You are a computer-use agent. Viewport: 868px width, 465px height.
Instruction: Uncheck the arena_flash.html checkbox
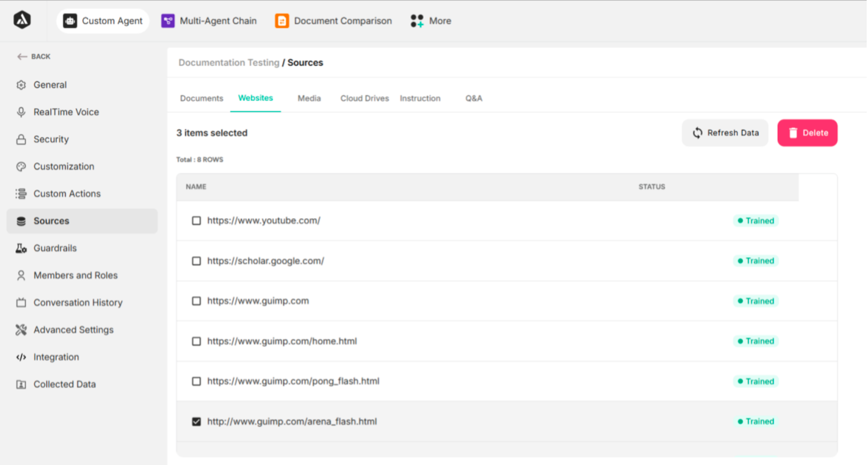click(x=196, y=422)
